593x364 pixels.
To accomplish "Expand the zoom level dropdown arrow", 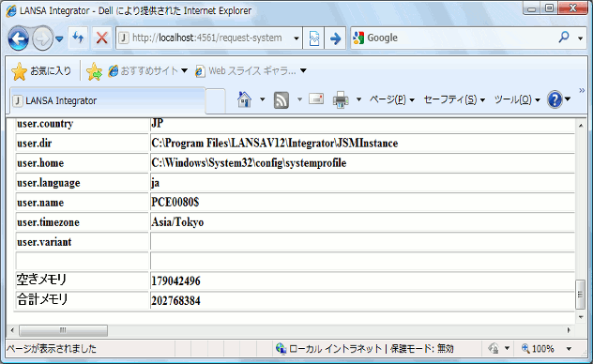I will tap(569, 349).
